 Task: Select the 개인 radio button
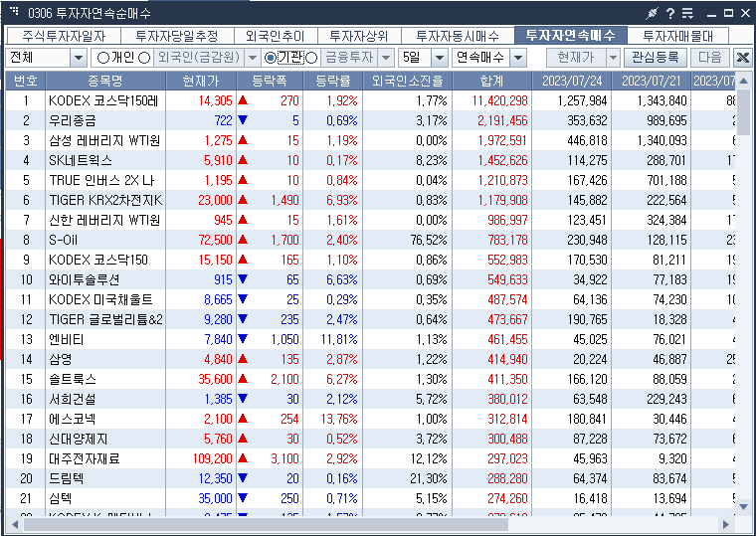click(x=103, y=58)
